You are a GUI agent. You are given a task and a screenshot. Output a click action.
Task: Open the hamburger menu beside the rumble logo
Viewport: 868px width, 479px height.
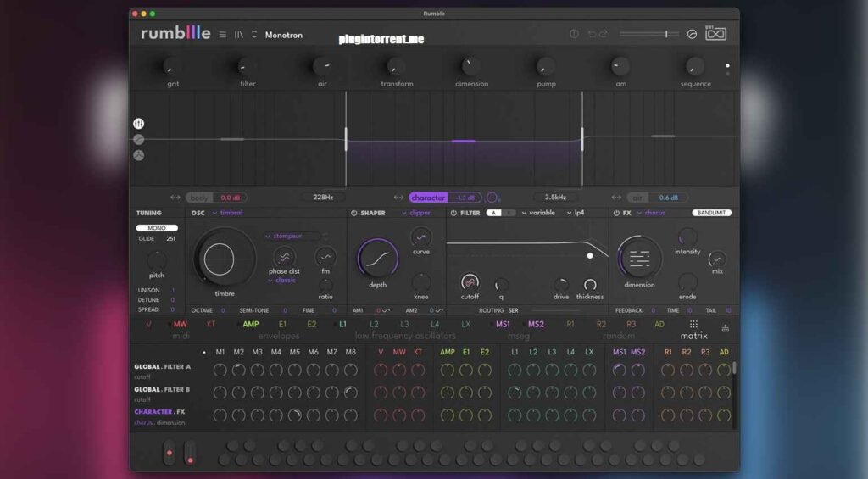coord(223,34)
